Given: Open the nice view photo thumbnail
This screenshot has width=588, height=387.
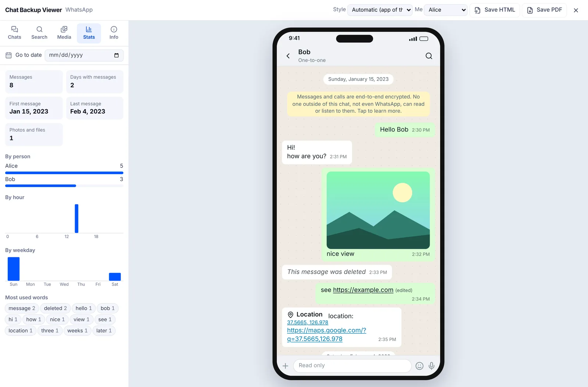Looking at the screenshot, I should coord(378,210).
